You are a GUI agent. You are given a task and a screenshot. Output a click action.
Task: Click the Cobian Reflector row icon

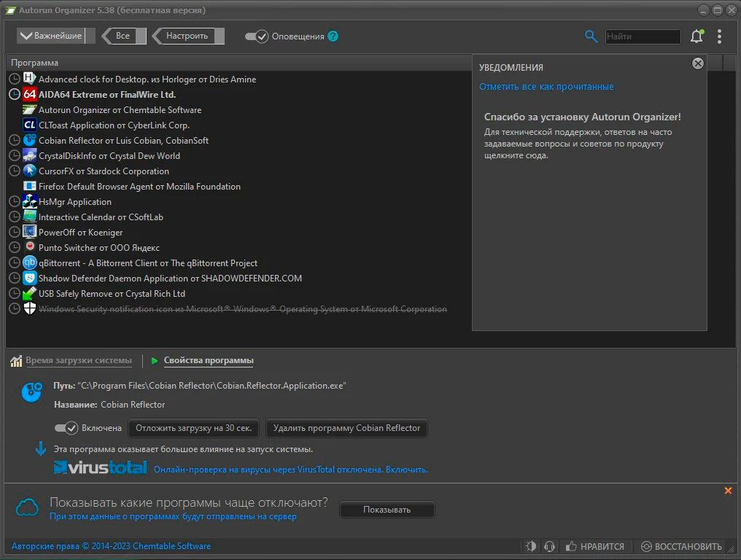coord(30,140)
